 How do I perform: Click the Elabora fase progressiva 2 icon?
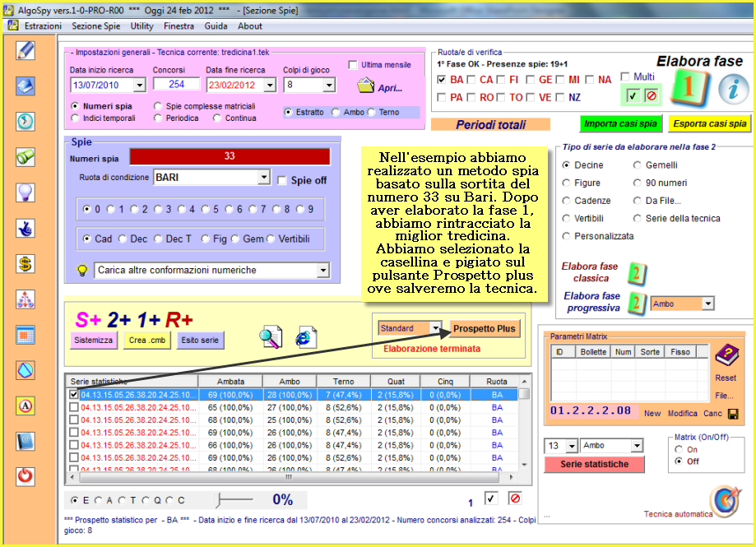click(637, 304)
